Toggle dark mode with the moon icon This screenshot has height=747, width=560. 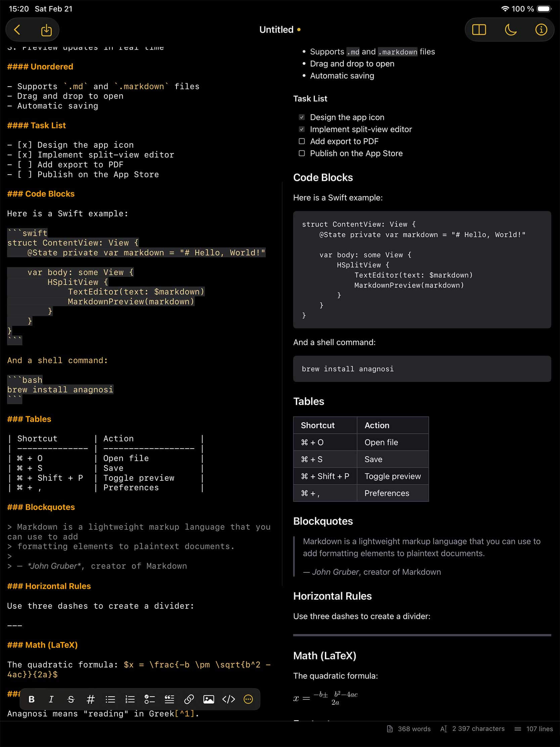(x=511, y=30)
